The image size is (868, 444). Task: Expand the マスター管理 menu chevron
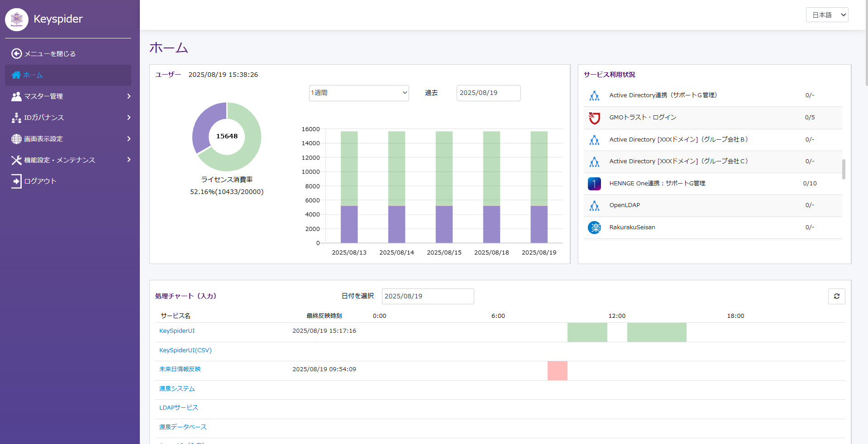(129, 96)
